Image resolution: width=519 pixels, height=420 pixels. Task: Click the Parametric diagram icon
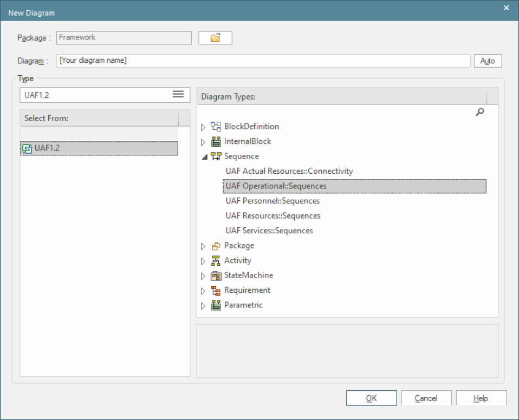pyautogui.click(x=216, y=305)
